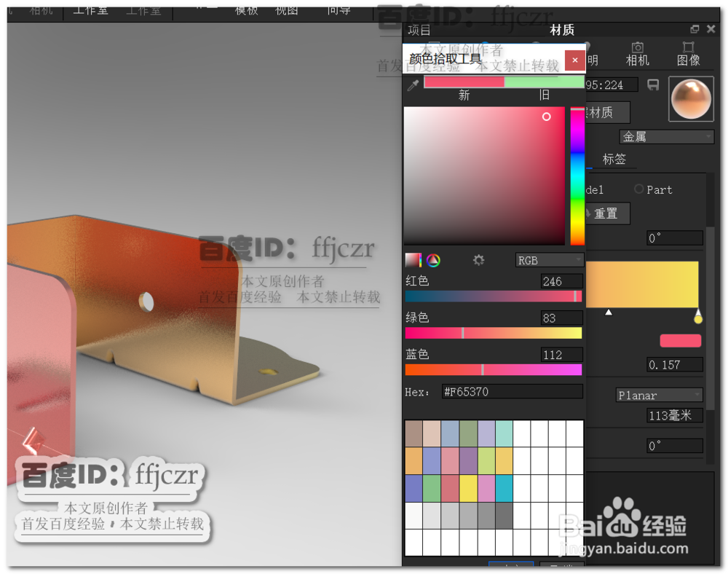The image size is (728, 574).
Task: Click the green value field 83
Action: (562, 318)
